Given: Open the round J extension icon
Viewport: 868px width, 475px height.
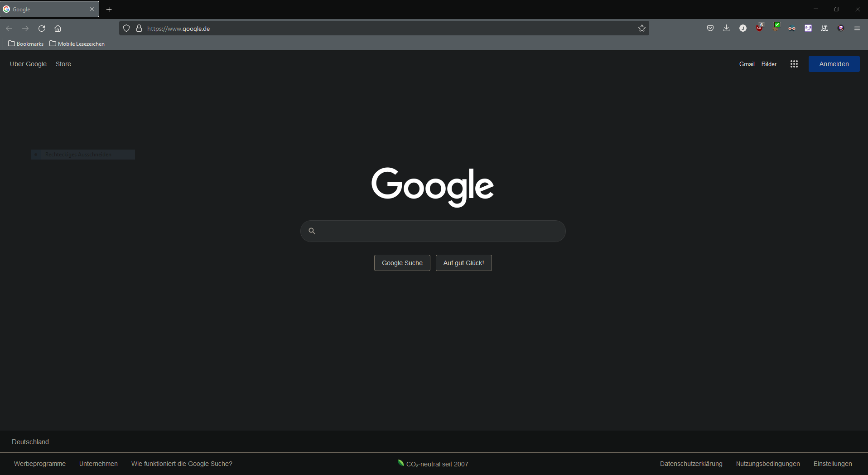Looking at the screenshot, I should pyautogui.click(x=743, y=28).
